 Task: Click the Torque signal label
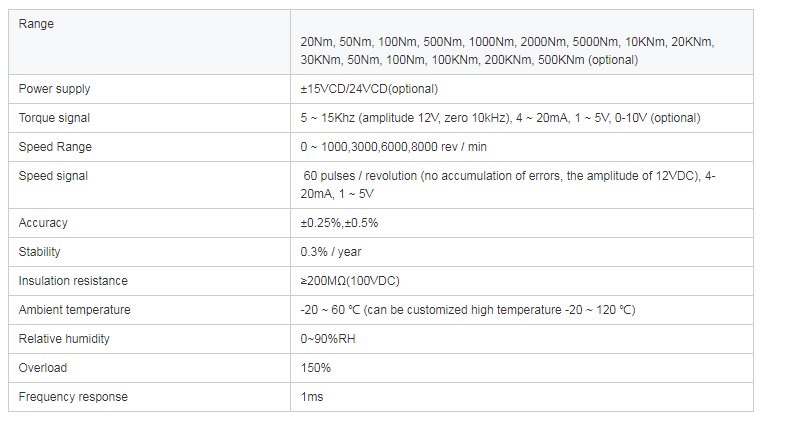[56, 118]
